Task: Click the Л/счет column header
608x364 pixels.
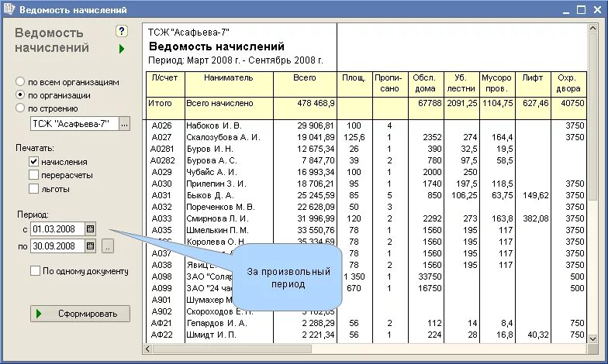Action: click(166, 84)
